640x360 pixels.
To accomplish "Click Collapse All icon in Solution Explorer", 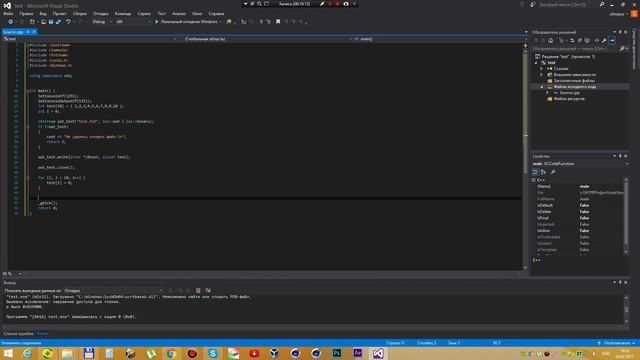I will pyautogui.click(x=580, y=40).
